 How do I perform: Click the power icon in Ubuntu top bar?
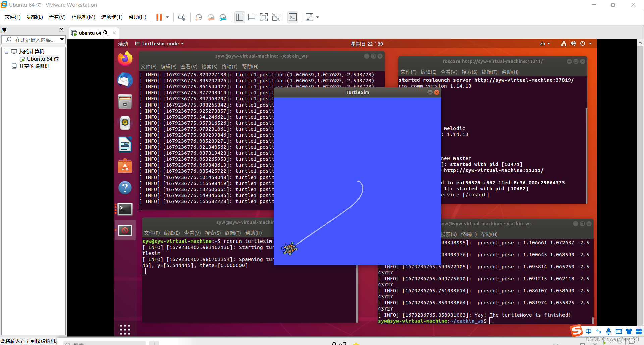(583, 44)
